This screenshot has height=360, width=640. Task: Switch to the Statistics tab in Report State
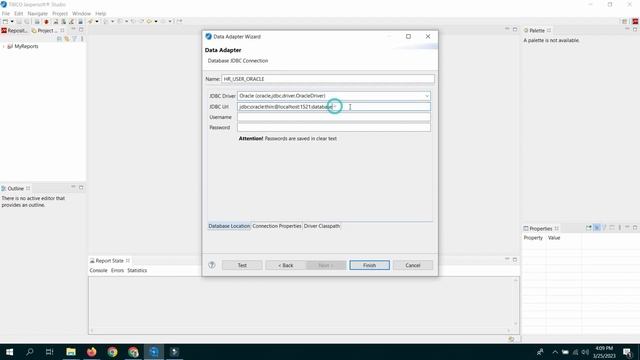137,271
